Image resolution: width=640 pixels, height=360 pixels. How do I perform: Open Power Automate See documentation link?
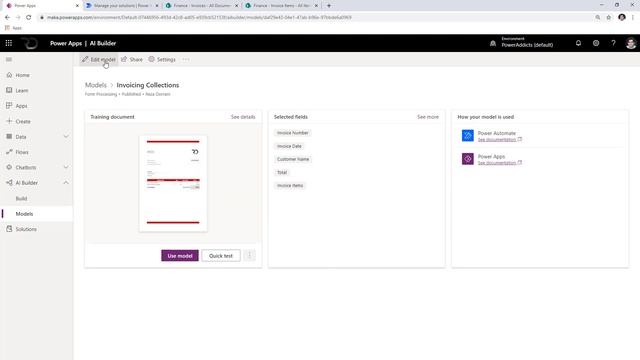point(500,140)
